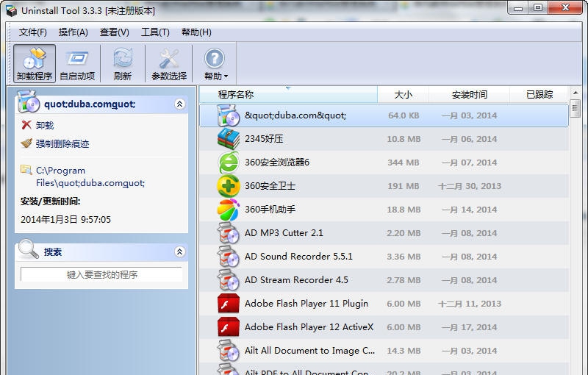This screenshot has height=375, width=588.
Task: Click the 18.8 MB size value
Action: click(x=404, y=210)
